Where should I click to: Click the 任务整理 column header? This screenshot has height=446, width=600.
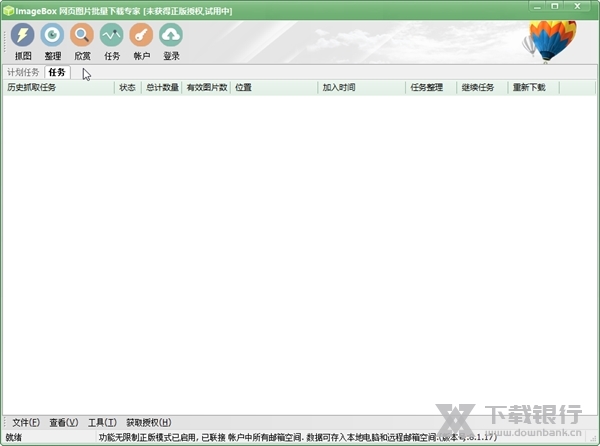(431, 88)
